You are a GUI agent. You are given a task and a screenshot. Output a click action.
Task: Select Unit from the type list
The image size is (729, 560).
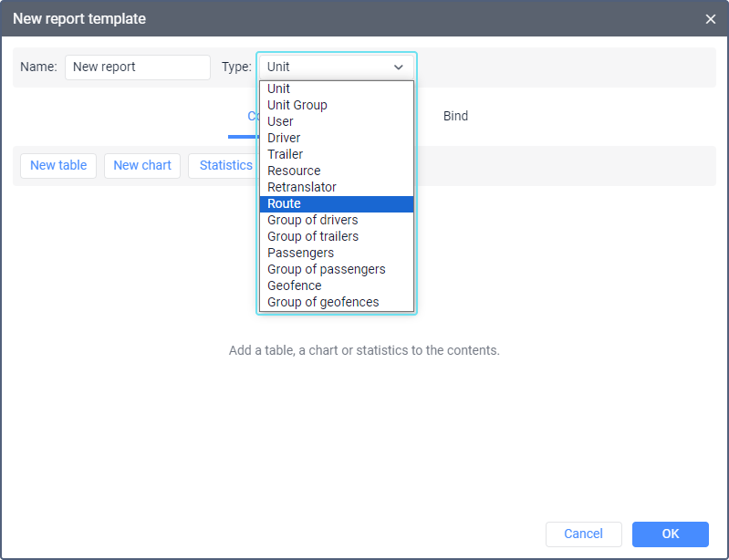click(x=279, y=88)
